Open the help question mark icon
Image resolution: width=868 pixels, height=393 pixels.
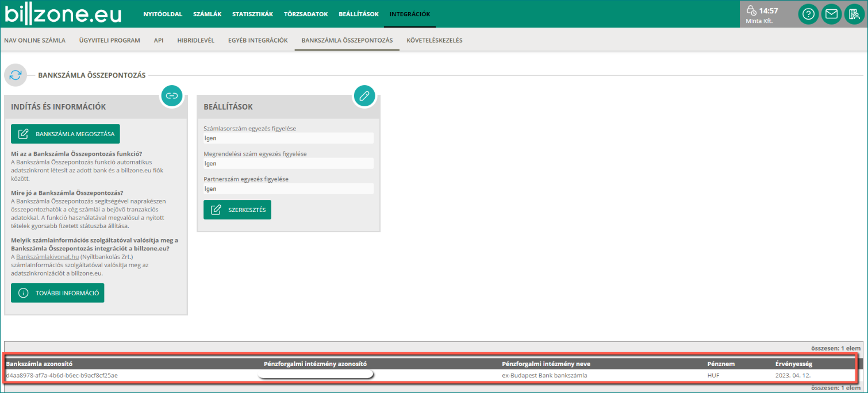pos(808,14)
